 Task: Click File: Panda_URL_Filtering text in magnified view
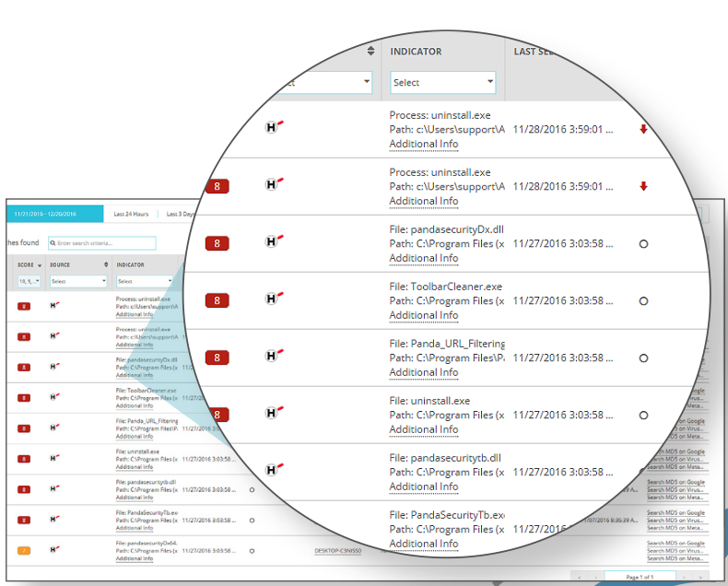(447, 344)
